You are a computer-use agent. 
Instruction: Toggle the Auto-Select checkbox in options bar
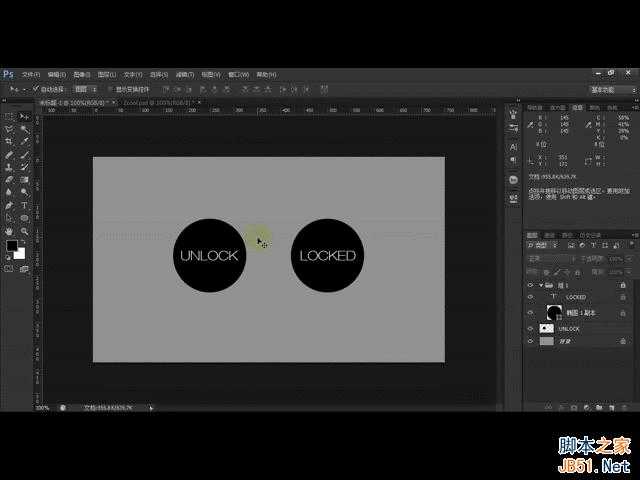click(34, 88)
